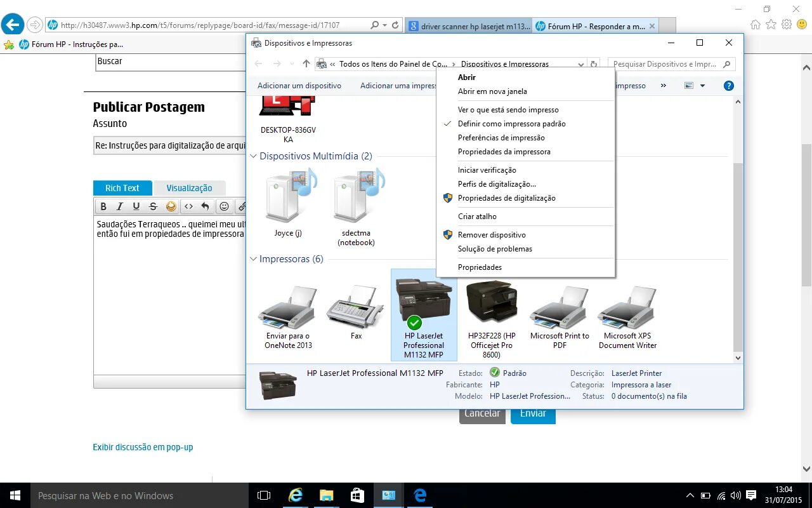812x508 pixels.
Task: Open Internet Explorer settings gear
Action: pos(787,25)
